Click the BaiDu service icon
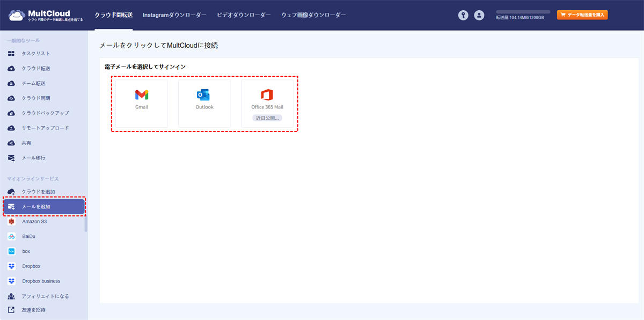 tap(11, 236)
